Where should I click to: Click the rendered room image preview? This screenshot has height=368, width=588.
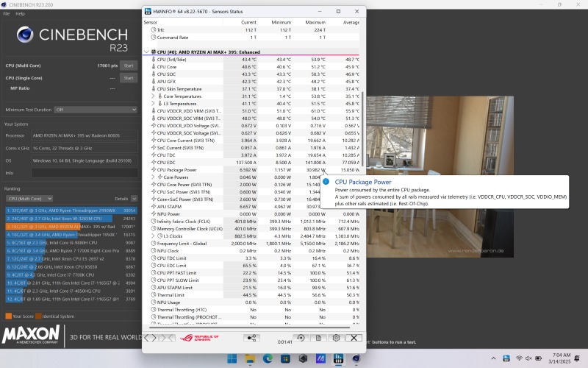440,177
